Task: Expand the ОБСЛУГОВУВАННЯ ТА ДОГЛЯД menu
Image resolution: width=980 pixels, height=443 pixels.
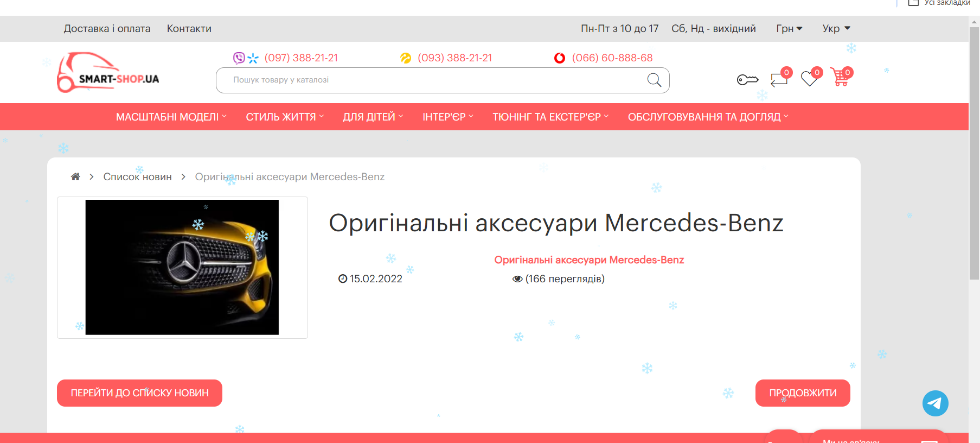Action: pyautogui.click(x=708, y=117)
